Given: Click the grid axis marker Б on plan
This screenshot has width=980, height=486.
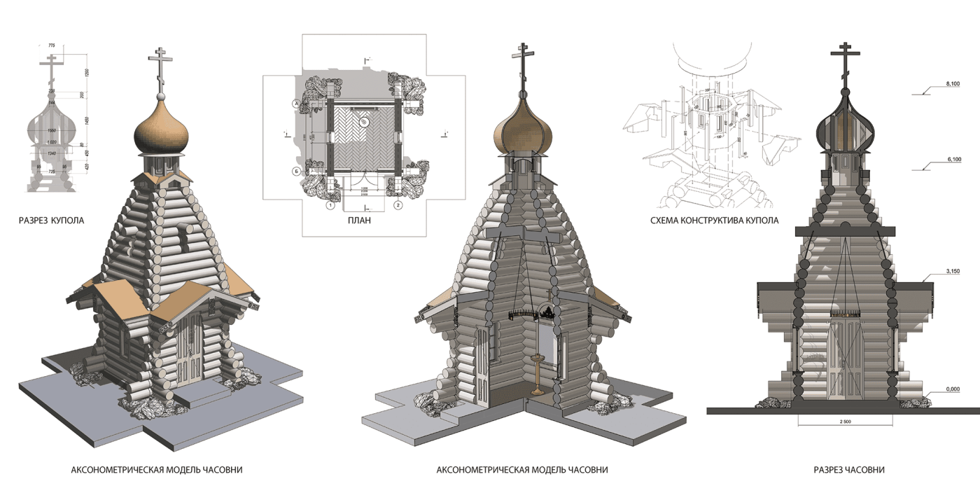Looking at the screenshot, I should click(296, 171).
